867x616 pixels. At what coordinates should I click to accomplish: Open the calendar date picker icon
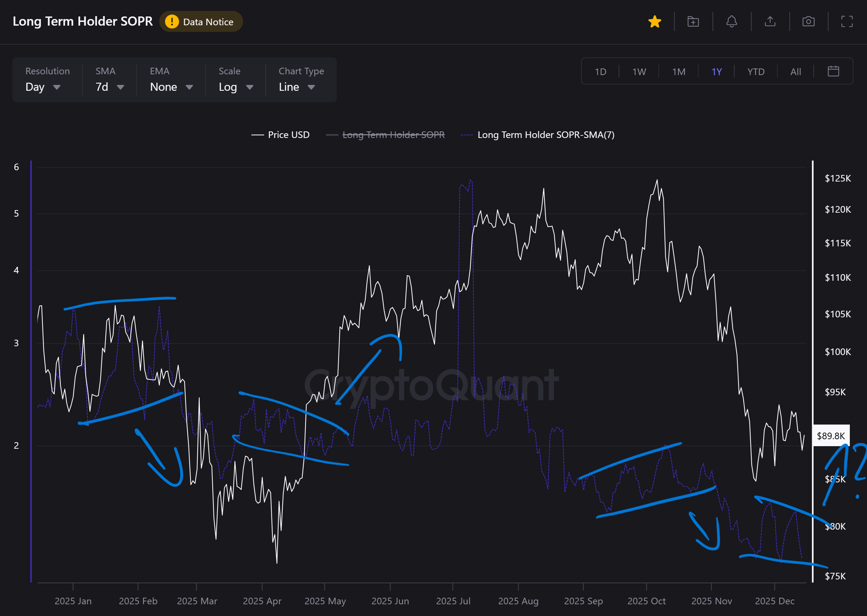click(833, 71)
